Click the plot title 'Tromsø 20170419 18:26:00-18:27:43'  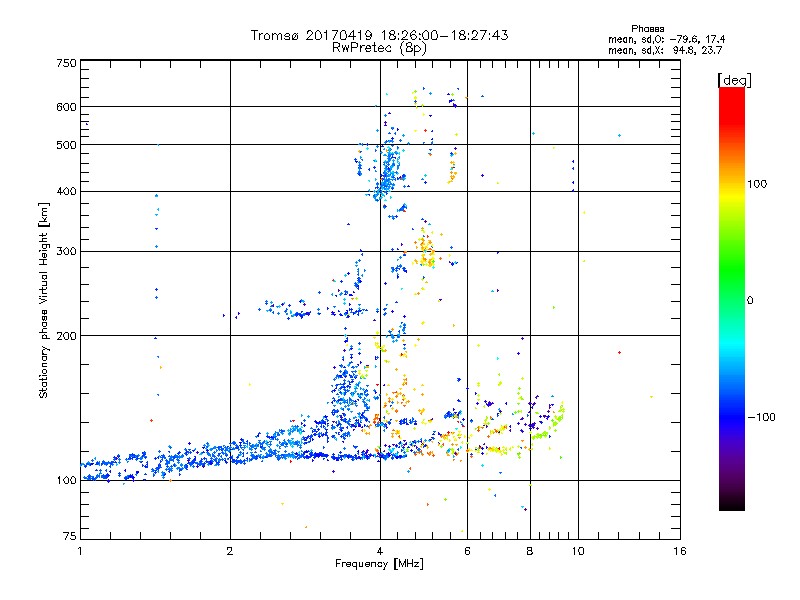(379, 35)
